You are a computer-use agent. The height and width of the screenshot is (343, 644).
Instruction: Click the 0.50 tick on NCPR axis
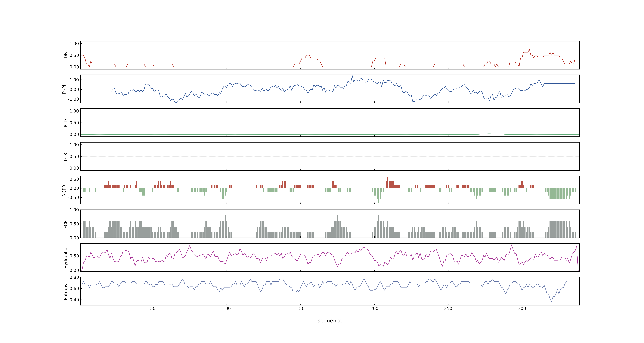pos(74,179)
